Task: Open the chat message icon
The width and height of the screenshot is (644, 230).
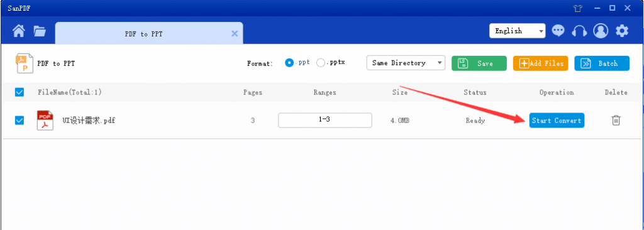Action: (558, 31)
